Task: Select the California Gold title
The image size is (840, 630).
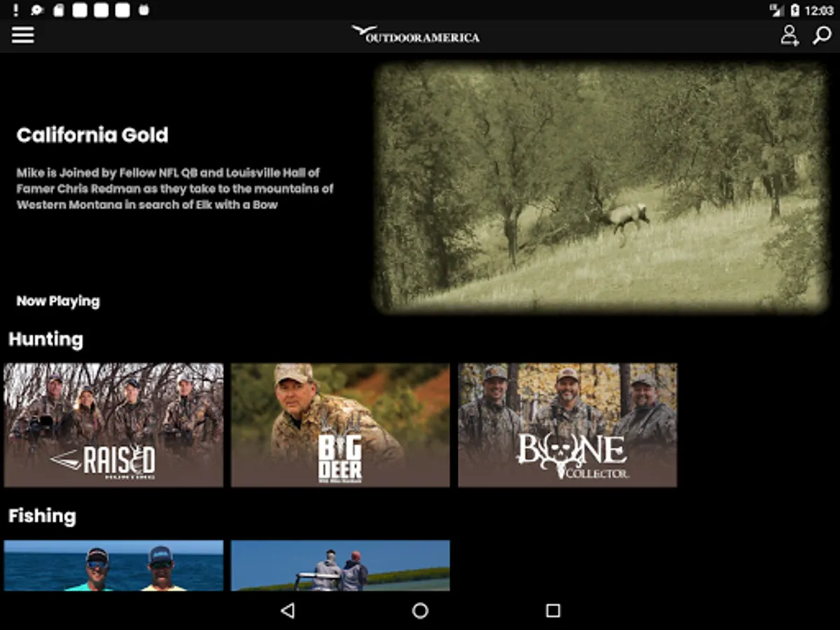Action: (92, 135)
